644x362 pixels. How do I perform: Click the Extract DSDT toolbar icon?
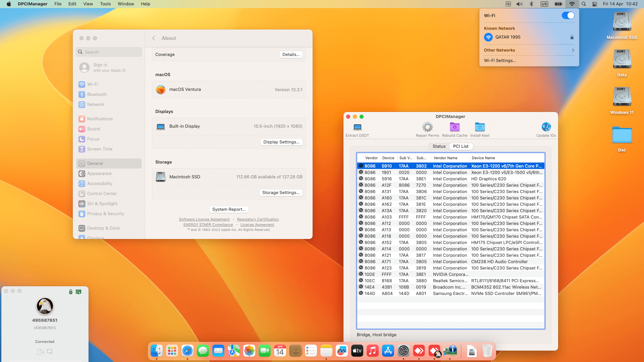click(358, 127)
